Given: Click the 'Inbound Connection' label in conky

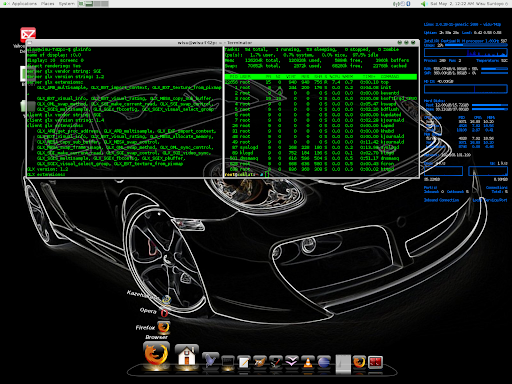Looking at the screenshot, I should pyautogui.click(x=441, y=200).
